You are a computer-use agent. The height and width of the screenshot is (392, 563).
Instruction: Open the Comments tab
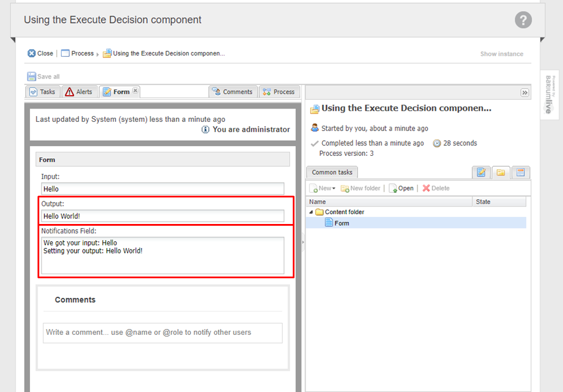pyautogui.click(x=232, y=92)
